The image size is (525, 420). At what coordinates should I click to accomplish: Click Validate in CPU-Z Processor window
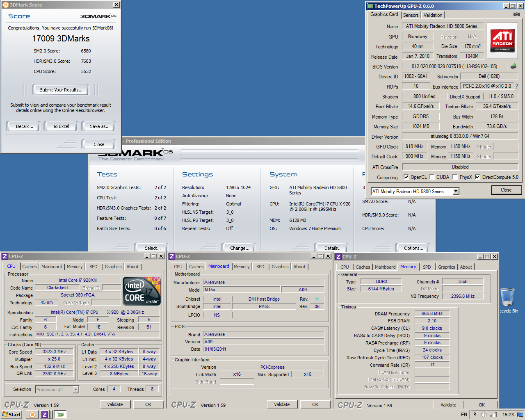click(115, 404)
